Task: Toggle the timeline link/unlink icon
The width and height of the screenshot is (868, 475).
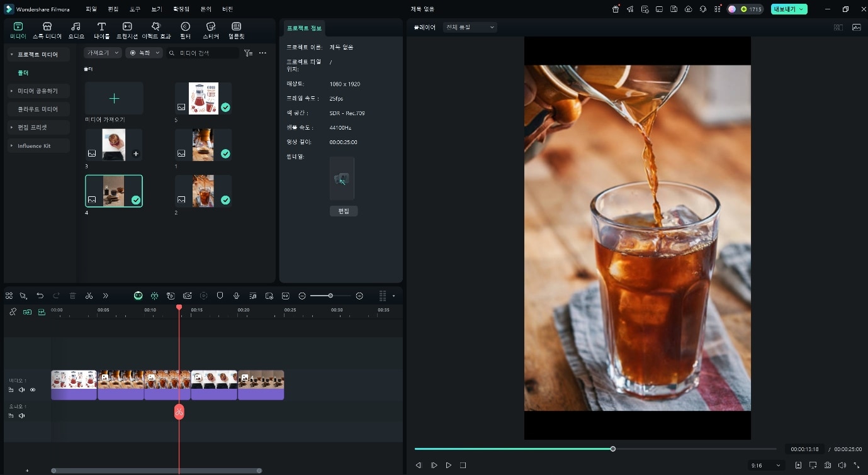Action: (x=13, y=312)
